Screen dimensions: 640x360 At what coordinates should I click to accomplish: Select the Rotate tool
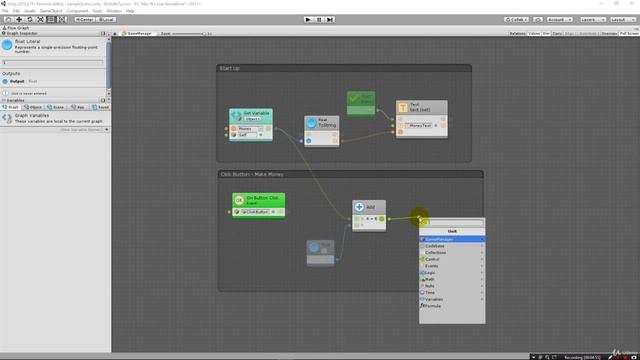click(x=29, y=19)
